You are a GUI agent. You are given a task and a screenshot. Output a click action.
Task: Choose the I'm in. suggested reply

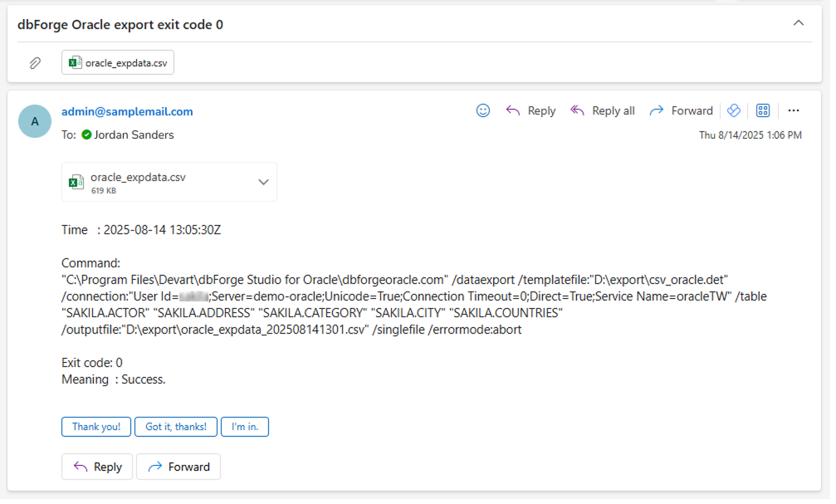pos(244,426)
